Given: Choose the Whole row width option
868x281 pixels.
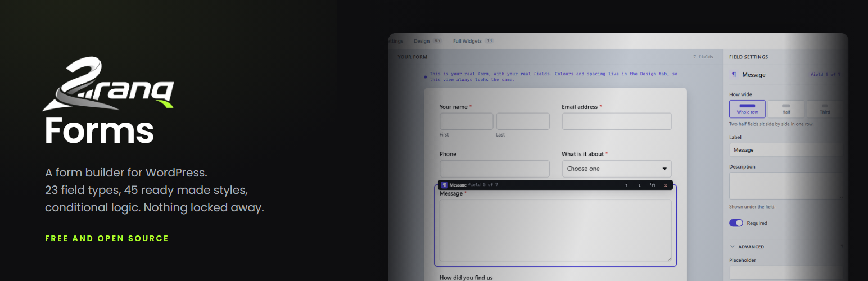Looking at the screenshot, I should pyautogui.click(x=747, y=109).
